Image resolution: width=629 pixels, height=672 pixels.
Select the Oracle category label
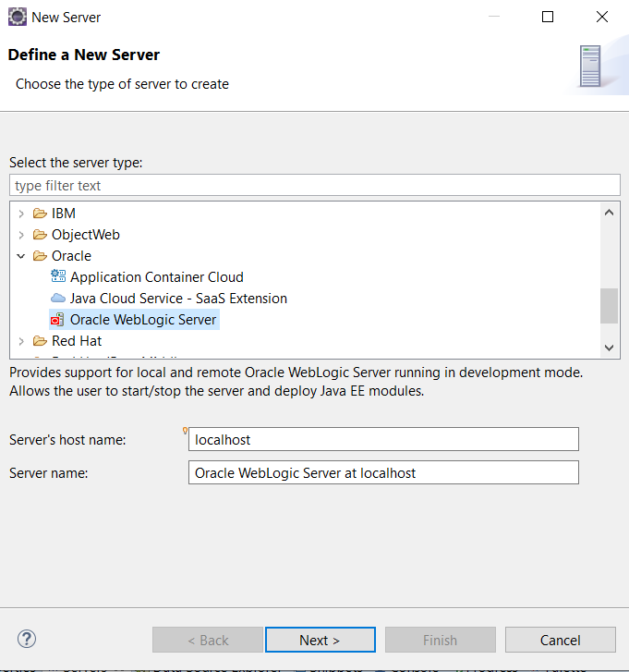tap(71, 256)
